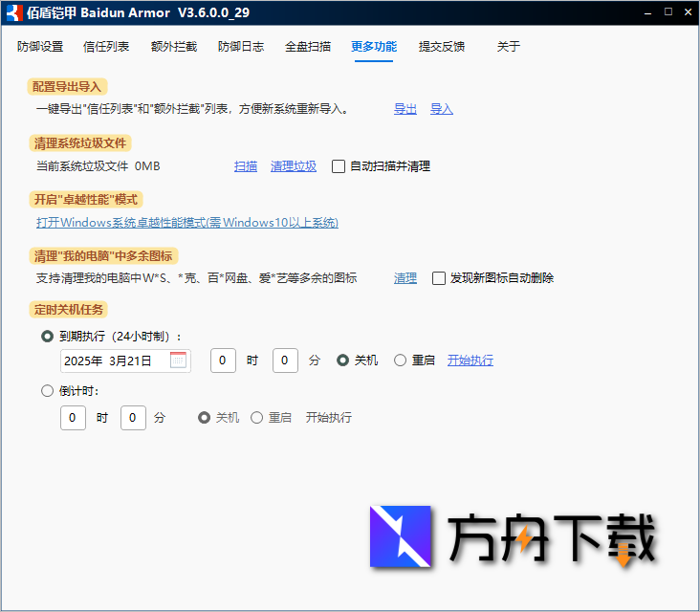Enable 自动扫描并清理 checkbox
700x612 pixels.
coord(339,166)
